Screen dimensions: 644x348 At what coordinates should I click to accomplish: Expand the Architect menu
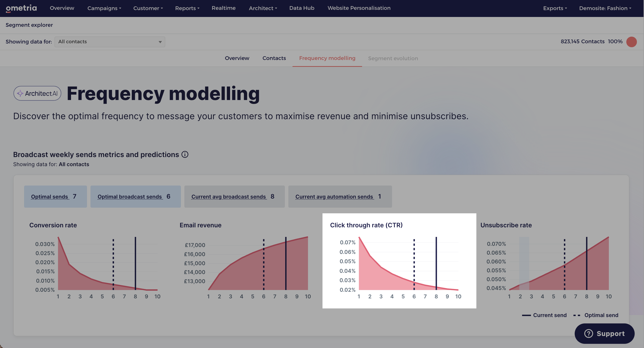pyautogui.click(x=263, y=8)
